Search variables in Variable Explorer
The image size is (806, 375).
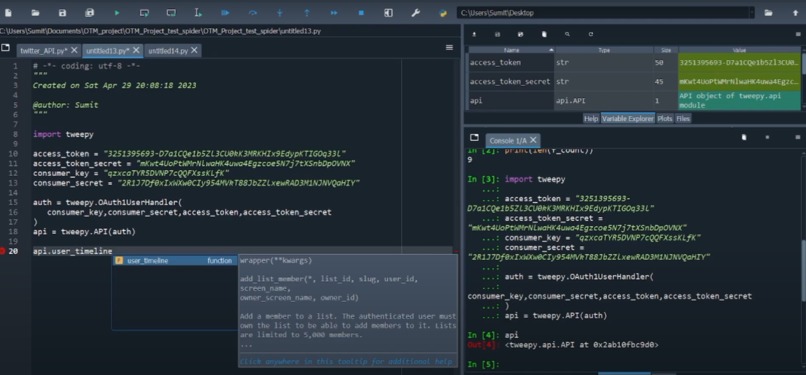[x=567, y=34]
